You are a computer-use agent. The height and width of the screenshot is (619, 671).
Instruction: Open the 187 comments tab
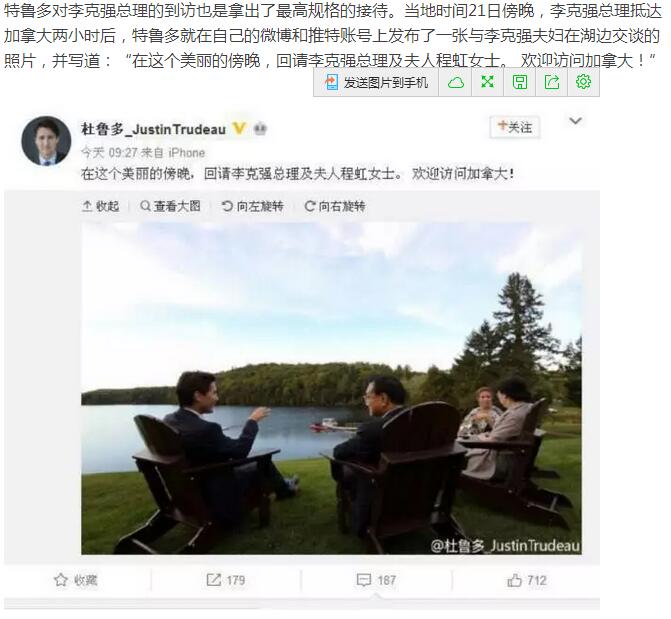(376, 580)
